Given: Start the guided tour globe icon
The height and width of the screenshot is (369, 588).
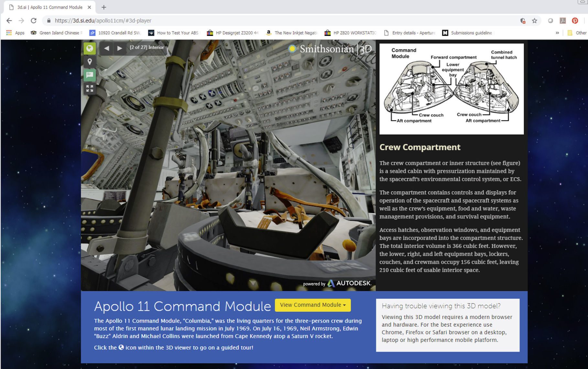Looking at the screenshot, I should 90,49.
